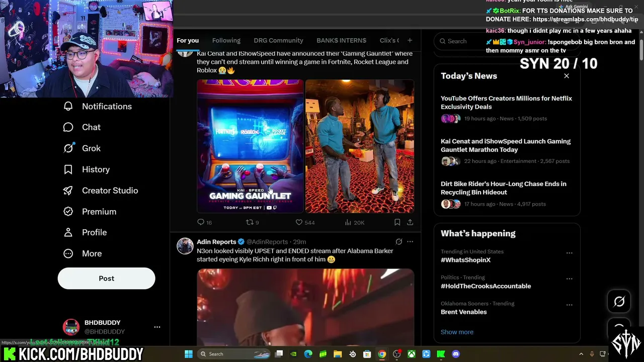Open the #HoldTheCrooksAccountable trending topic
Image resolution: width=644 pixels, height=362 pixels.
tap(486, 286)
